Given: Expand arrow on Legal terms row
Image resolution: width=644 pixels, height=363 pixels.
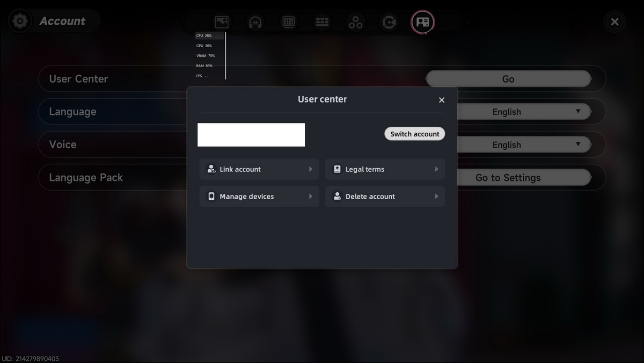Looking at the screenshot, I should pos(436,169).
